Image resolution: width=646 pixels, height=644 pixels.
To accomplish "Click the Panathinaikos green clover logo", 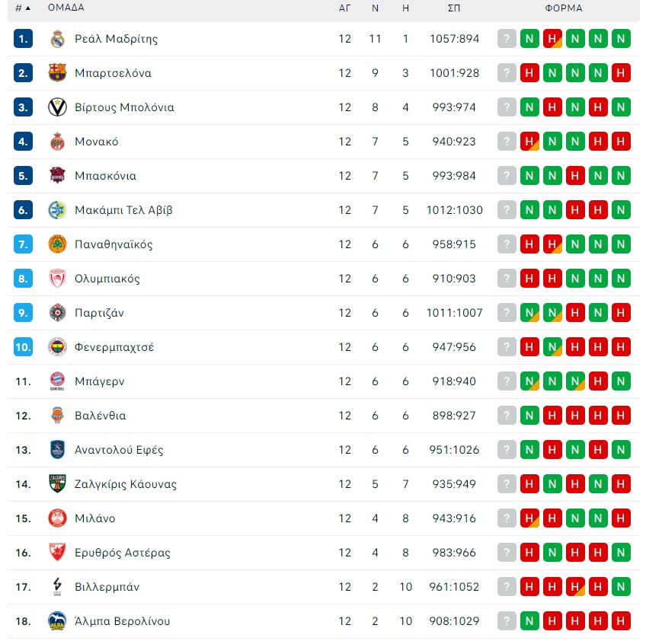I will 57,244.
